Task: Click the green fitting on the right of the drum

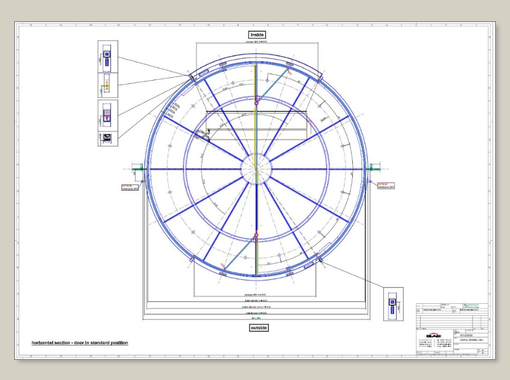Action: coord(374,168)
